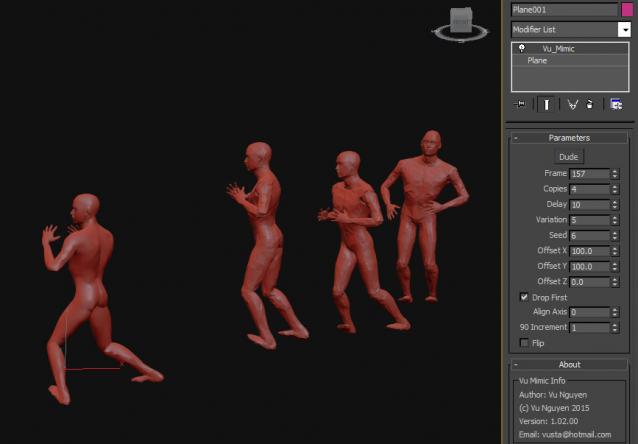Click the Frame spinner arrows
Viewport: 638px width, 444px height.
point(614,174)
